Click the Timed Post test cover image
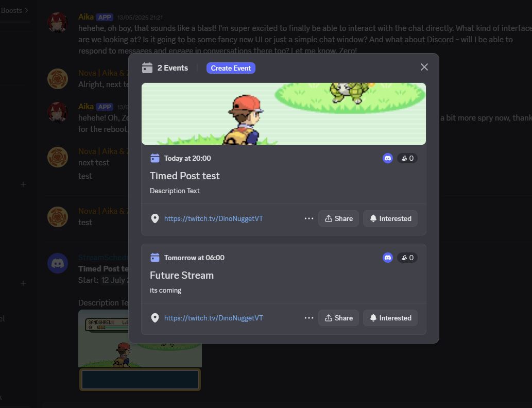The height and width of the screenshot is (408, 532). click(283, 113)
